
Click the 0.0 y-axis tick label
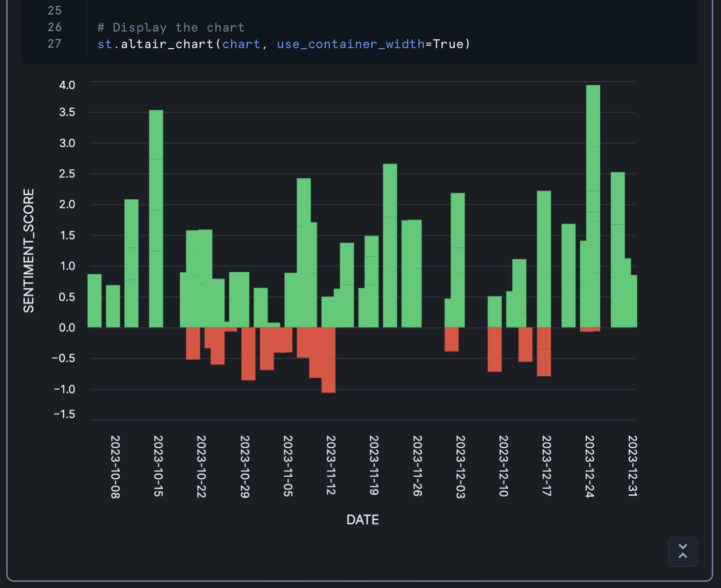[x=67, y=328]
